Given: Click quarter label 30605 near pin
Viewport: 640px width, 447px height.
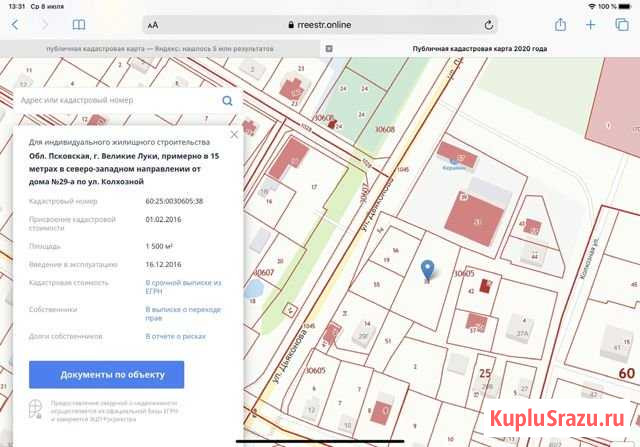Looking at the screenshot, I should (x=464, y=274).
